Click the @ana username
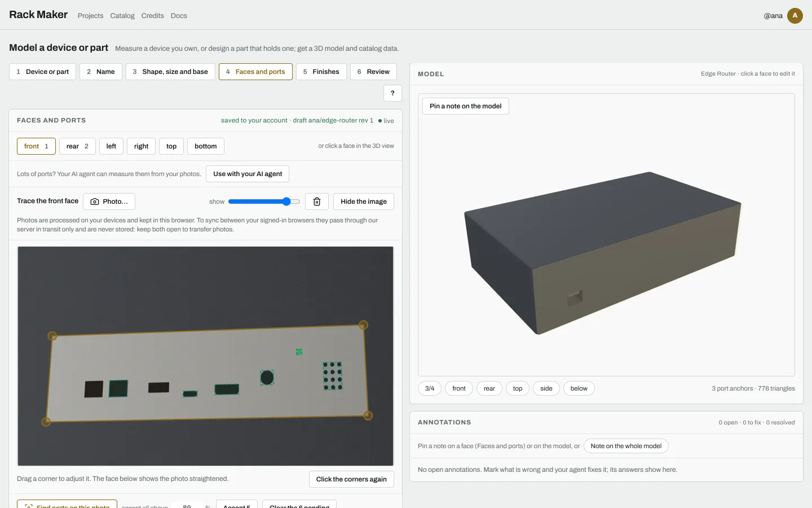Image resolution: width=812 pixels, height=508 pixels. click(x=773, y=16)
